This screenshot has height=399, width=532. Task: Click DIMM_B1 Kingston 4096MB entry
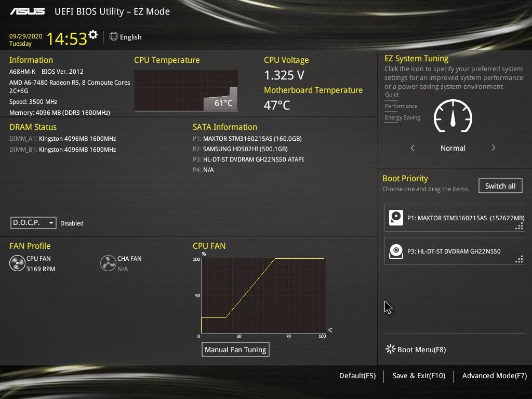pos(63,149)
